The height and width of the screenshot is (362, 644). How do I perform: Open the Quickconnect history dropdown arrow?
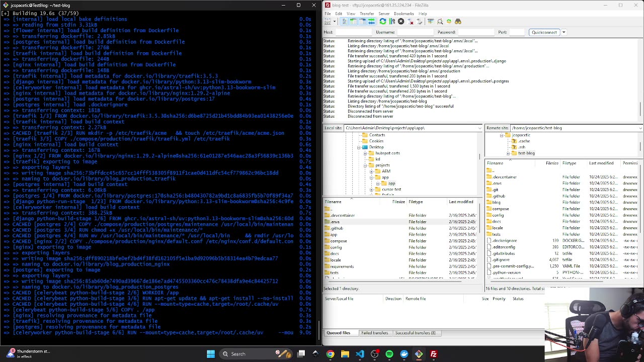pyautogui.click(x=563, y=32)
